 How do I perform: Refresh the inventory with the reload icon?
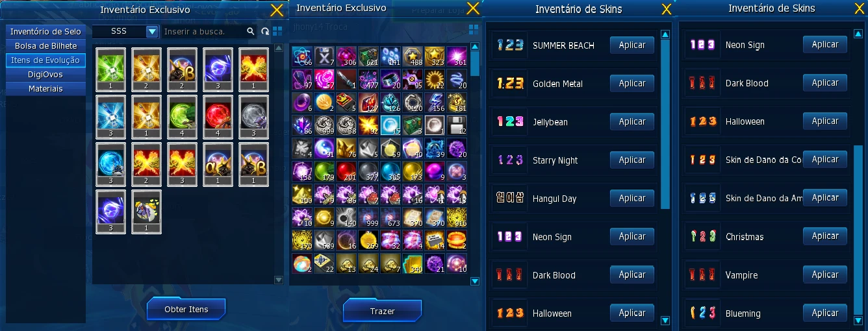(x=264, y=31)
